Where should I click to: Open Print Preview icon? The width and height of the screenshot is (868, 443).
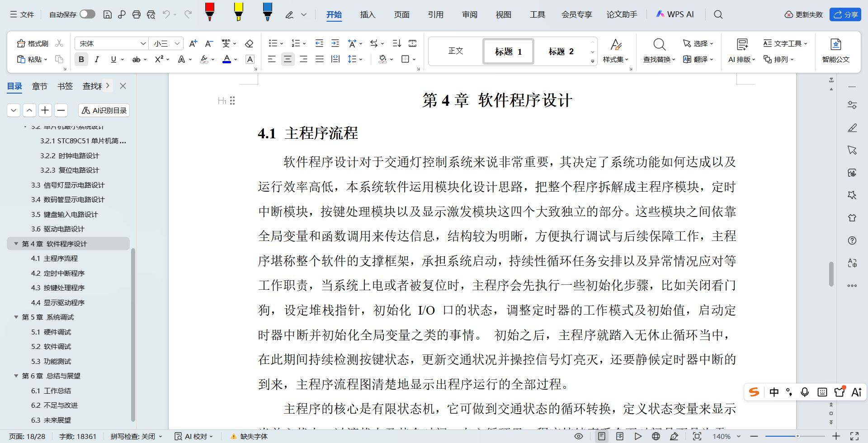click(151, 14)
